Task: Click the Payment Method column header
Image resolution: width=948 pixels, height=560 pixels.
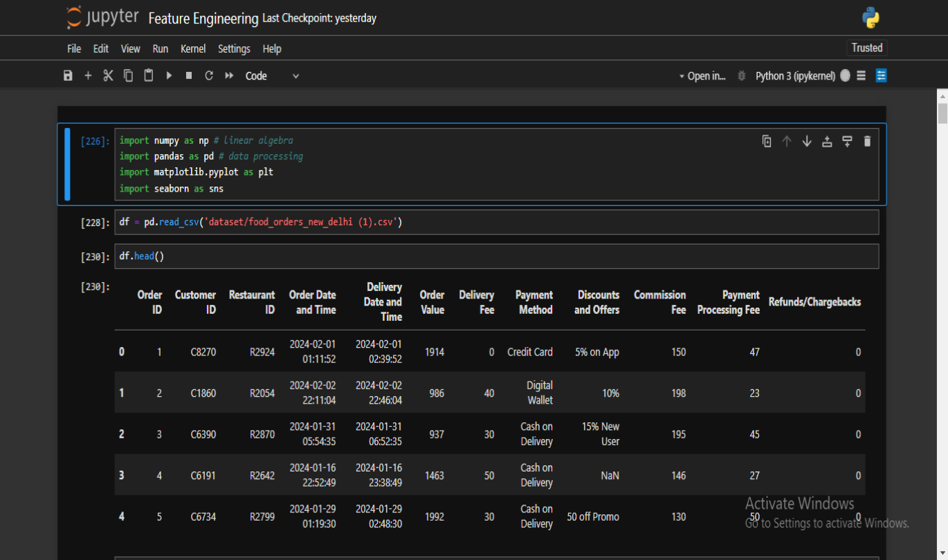Action: 534,302
